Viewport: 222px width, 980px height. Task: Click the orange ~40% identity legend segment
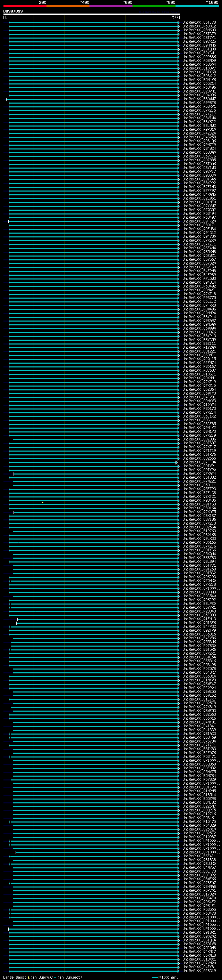pyautogui.click(x=68, y=6)
